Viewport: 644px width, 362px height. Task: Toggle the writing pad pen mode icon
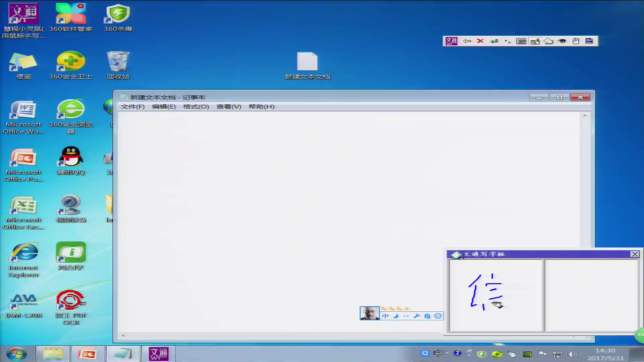point(535,41)
